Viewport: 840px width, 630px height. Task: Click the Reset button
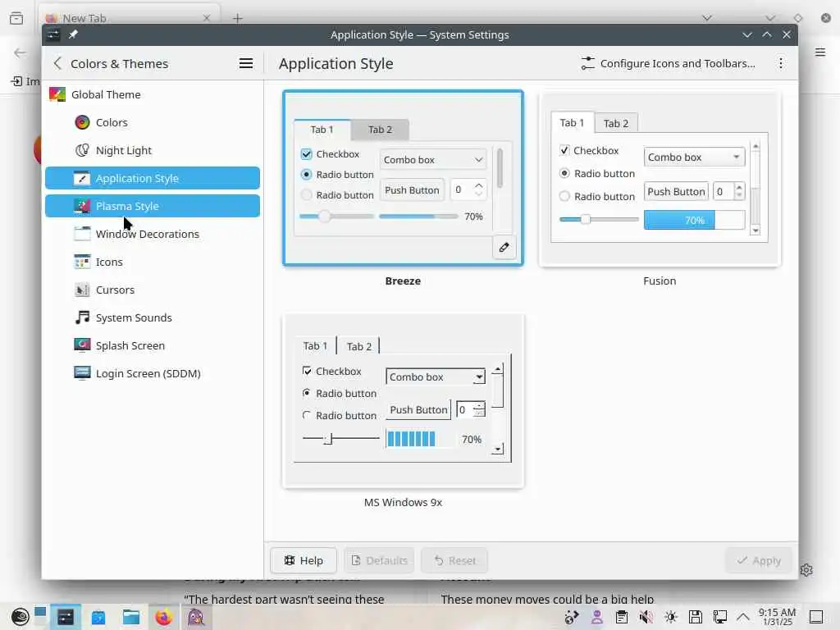[454, 560]
